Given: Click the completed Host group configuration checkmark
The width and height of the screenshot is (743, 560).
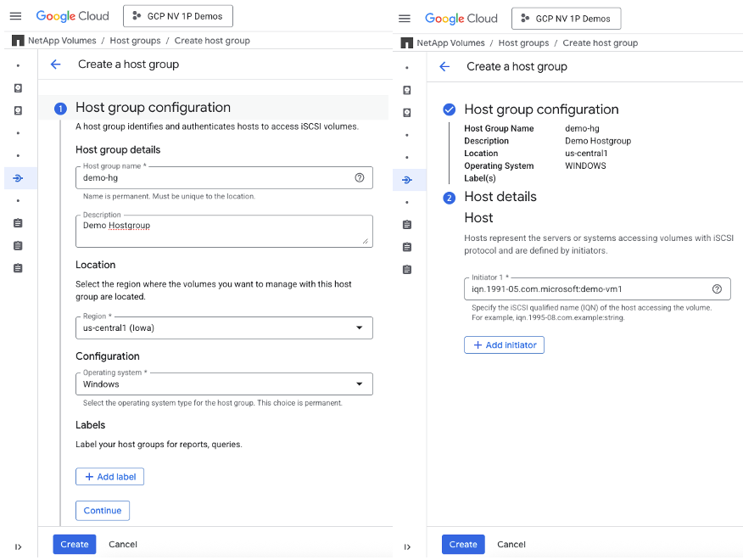Looking at the screenshot, I should [x=449, y=109].
